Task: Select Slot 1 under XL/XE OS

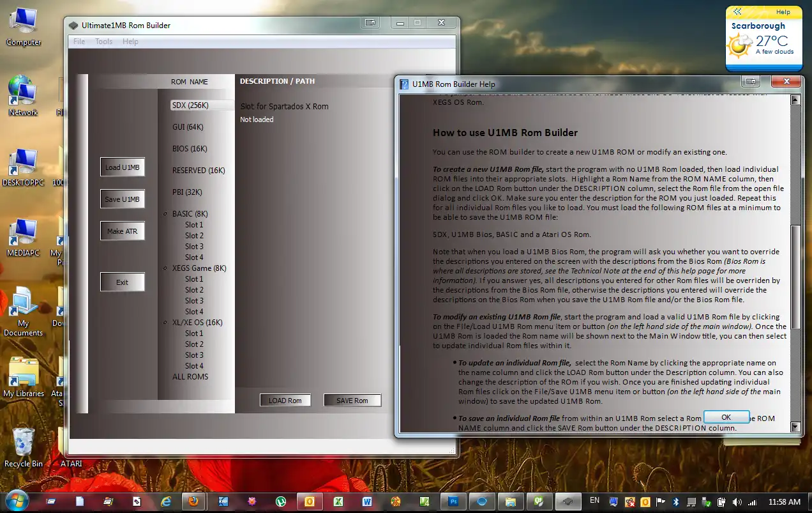Action: click(194, 333)
